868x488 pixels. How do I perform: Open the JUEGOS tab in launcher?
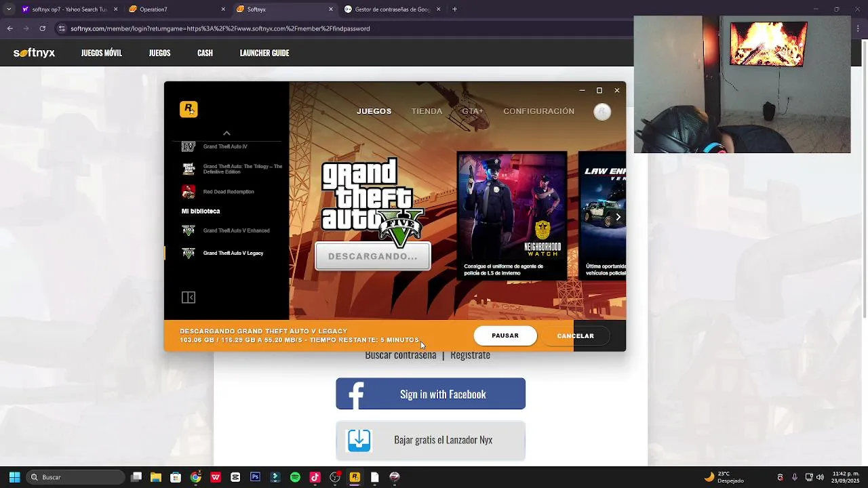374,111
